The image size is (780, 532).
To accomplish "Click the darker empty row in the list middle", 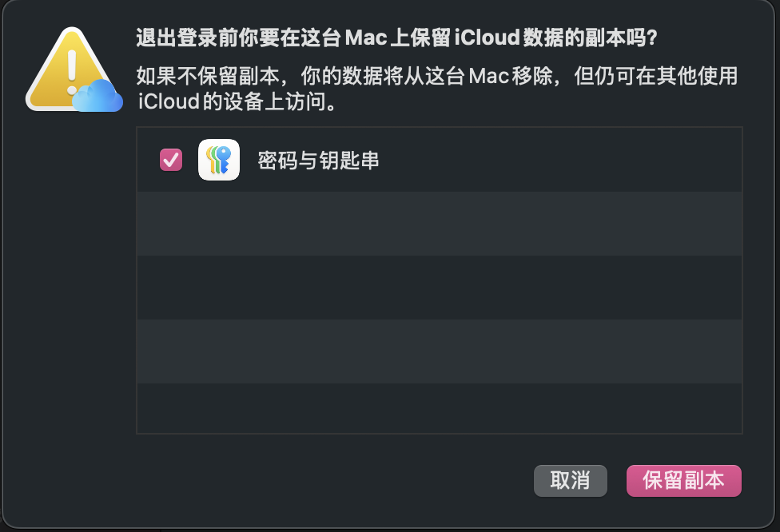I will [x=440, y=288].
